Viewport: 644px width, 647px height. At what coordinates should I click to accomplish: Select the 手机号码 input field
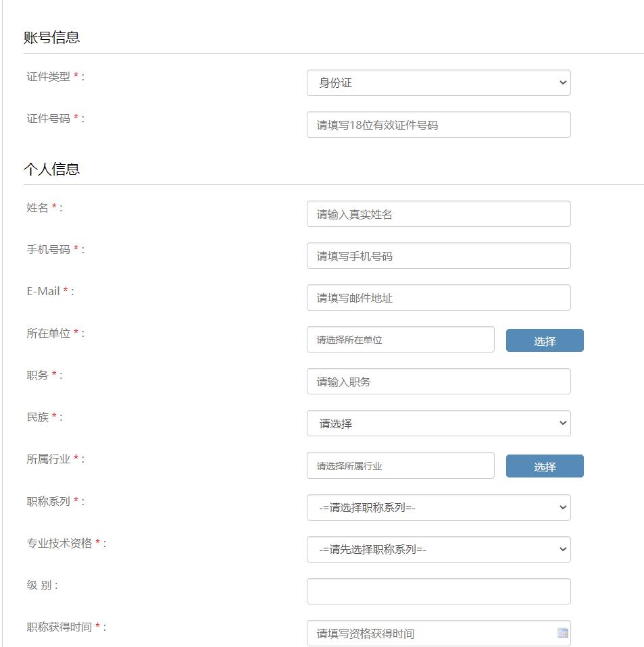coord(438,256)
